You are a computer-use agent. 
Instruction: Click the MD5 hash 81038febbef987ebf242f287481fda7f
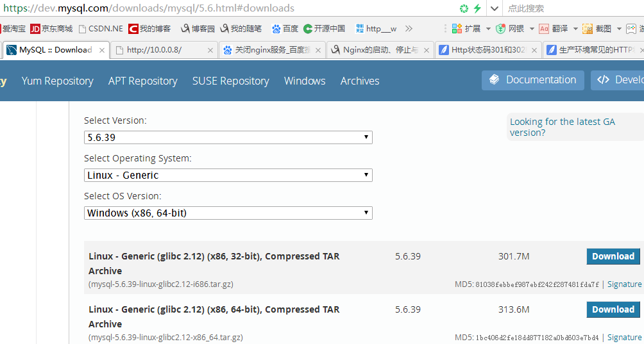538,284
